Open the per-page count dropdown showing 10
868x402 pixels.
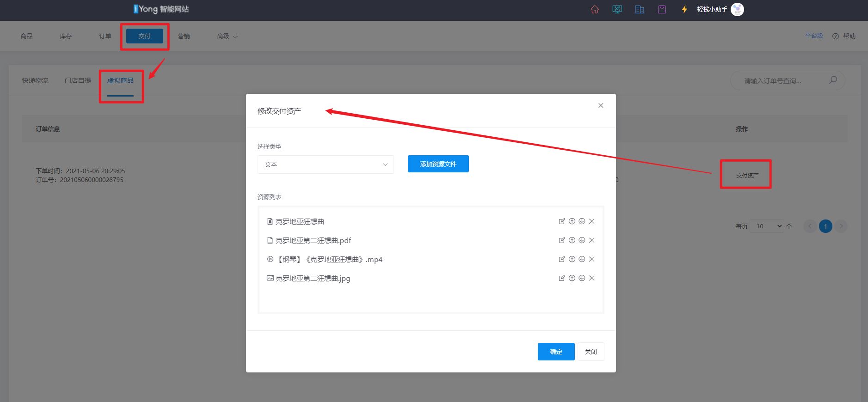(767, 226)
